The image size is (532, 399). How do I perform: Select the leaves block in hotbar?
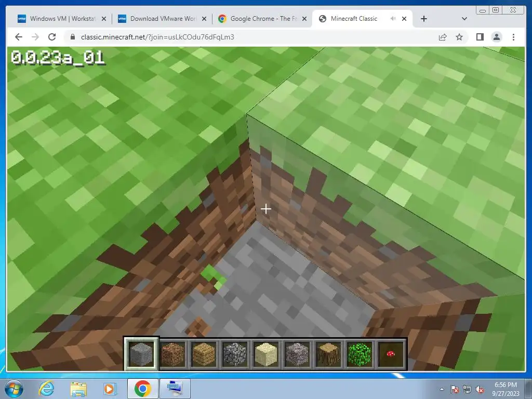tap(360, 354)
